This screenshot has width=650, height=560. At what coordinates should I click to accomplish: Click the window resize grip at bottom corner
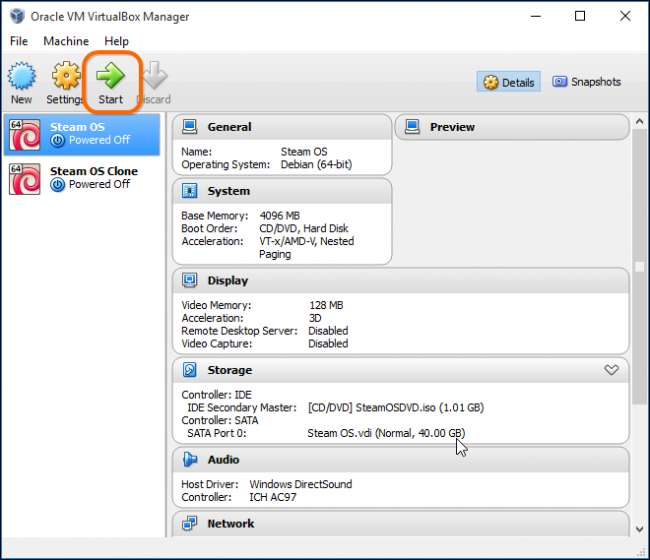642,552
